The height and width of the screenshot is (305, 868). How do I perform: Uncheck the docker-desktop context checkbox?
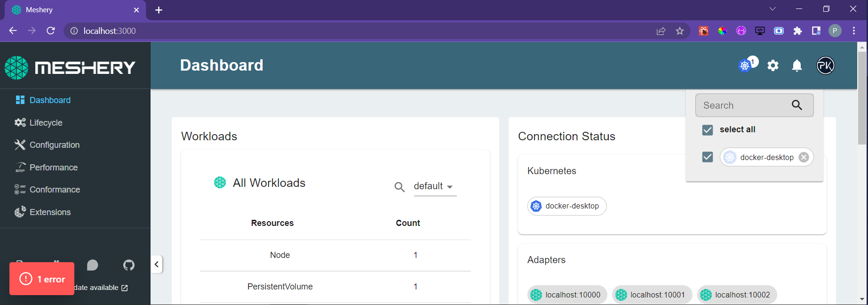(708, 157)
